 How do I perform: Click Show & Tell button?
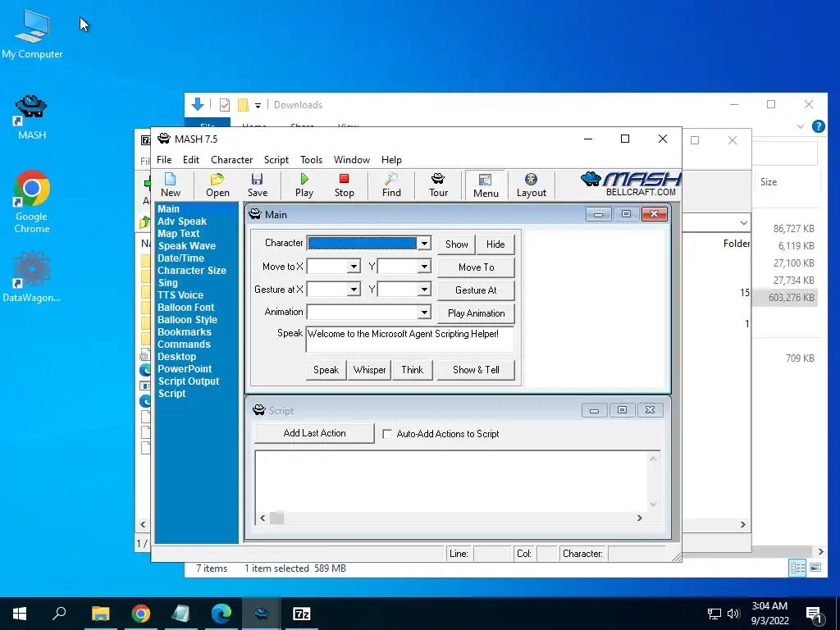click(476, 370)
